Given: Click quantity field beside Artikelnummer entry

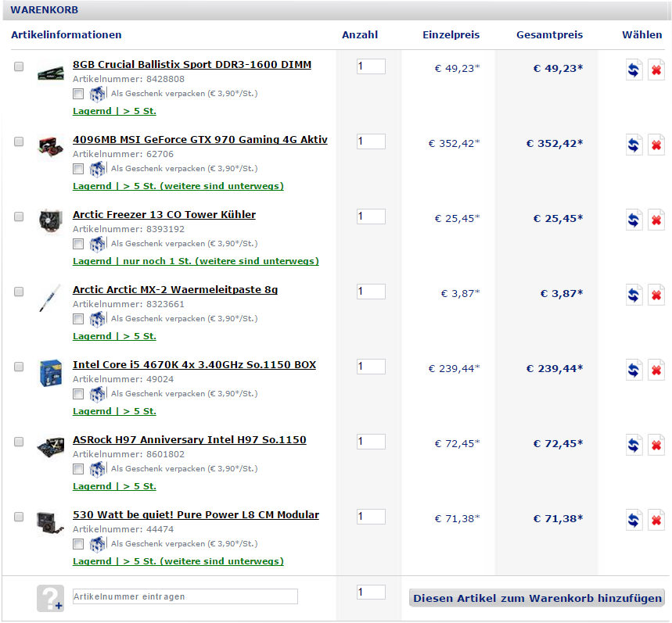Looking at the screenshot, I should 371,593.
